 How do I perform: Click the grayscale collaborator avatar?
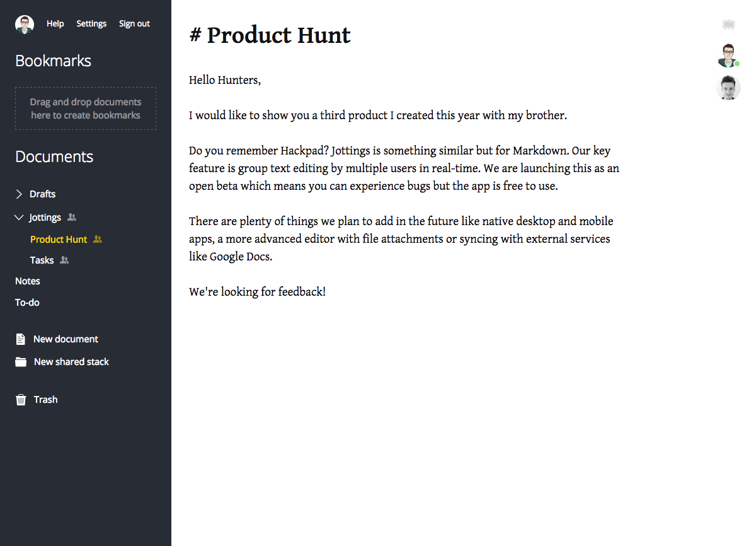[x=728, y=88]
